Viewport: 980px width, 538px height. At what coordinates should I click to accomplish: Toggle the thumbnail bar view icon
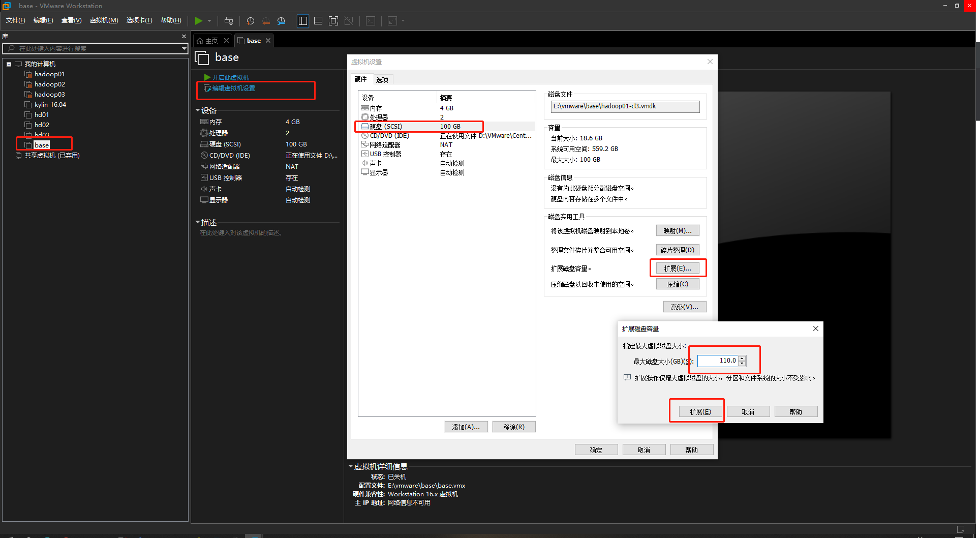tap(318, 21)
